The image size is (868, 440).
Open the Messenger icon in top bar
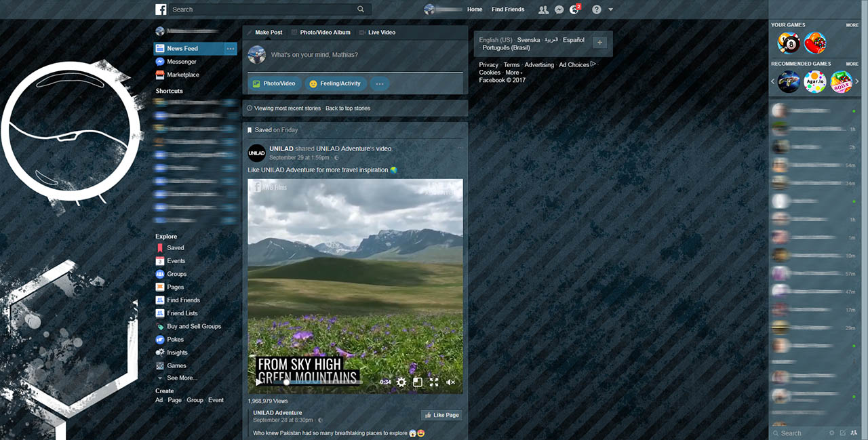click(x=559, y=9)
